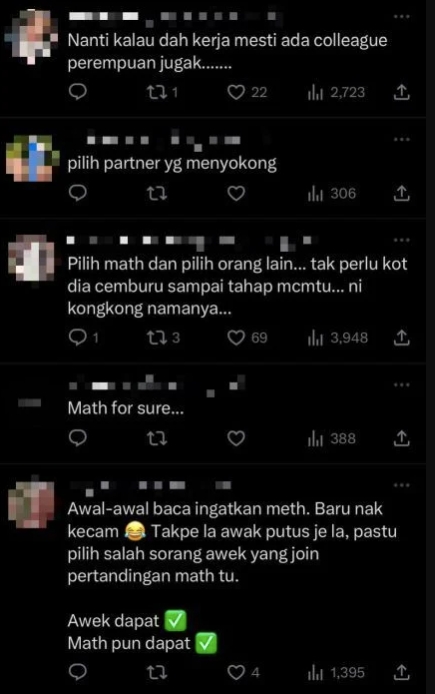Open the 'Math for sure...' tweet text
The image size is (435, 694).
126,408
